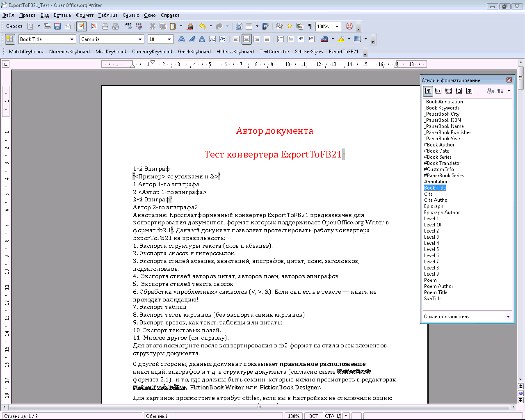Viewport: 525px width, 420px height.
Task: Click the Undo arrow icon
Action: click(x=203, y=26)
